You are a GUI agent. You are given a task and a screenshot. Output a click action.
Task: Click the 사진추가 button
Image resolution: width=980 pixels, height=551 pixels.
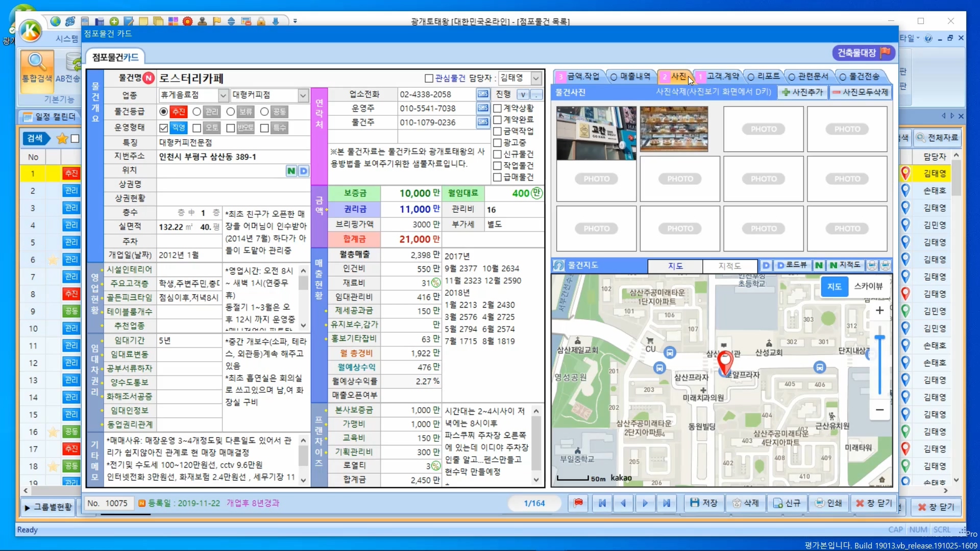[x=802, y=92]
